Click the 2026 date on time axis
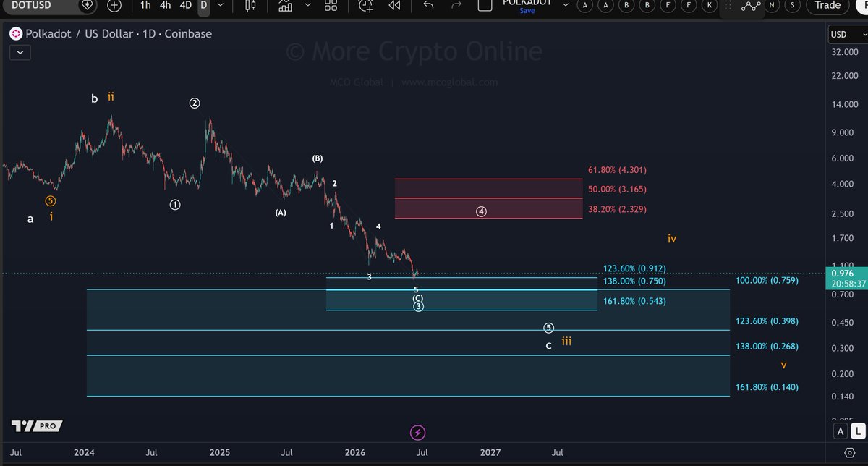868x466 pixels. (355, 452)
